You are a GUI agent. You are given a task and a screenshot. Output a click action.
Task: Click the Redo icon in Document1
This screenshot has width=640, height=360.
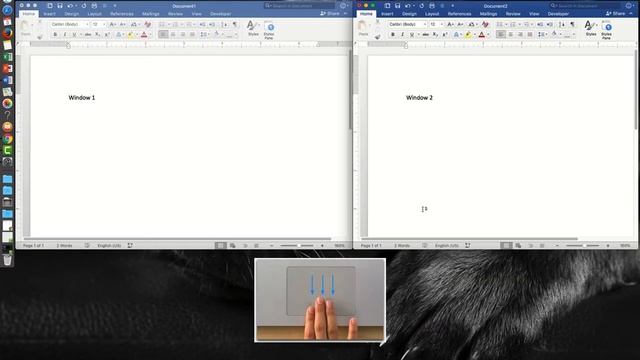(x=84, y=6)
